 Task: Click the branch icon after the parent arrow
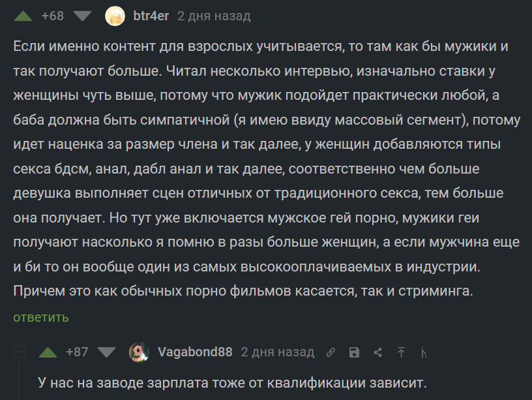point(424,353)
